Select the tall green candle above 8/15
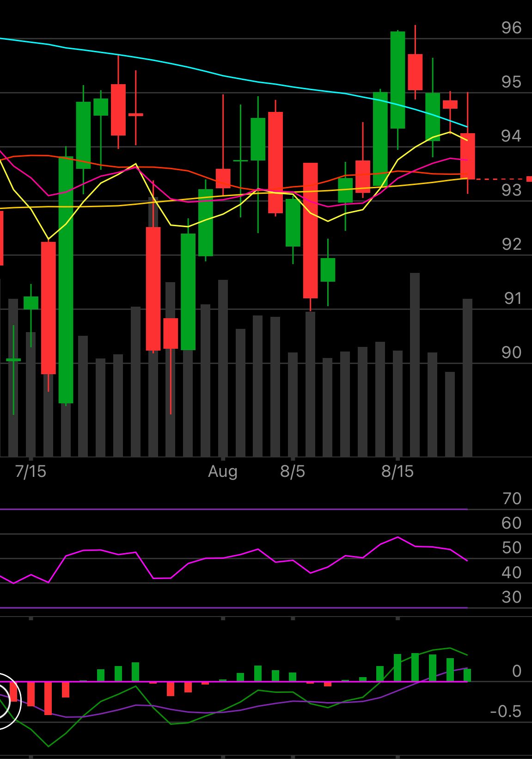The image size is (532, 759). [x=397, y=80]
